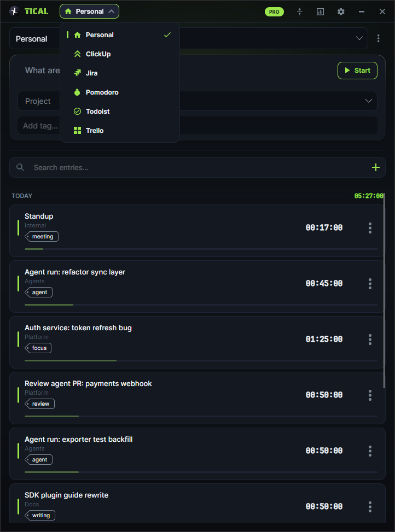Click the entries list scrollbar
This screenshot has width=395, height=532.
pyautogui.click(x=384, y=291)
